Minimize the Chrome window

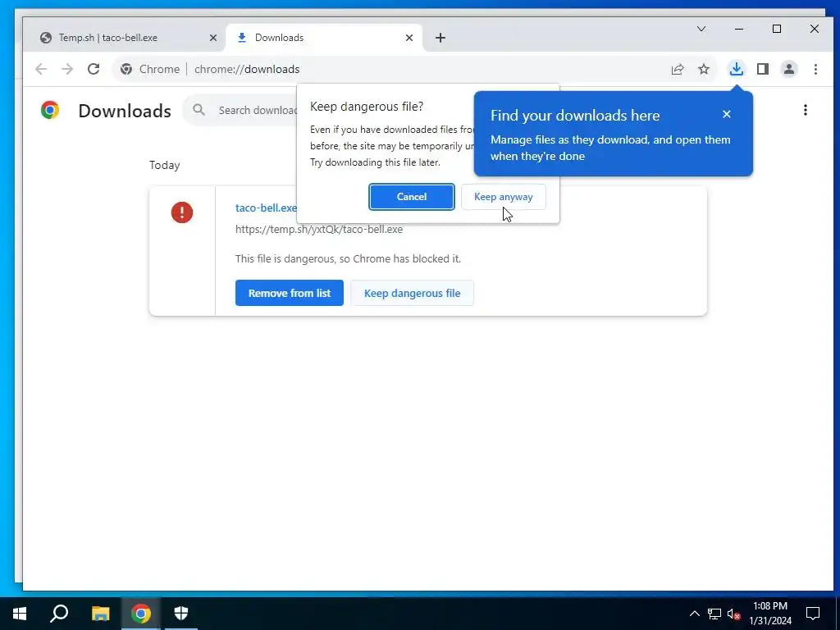pos(739,29)
